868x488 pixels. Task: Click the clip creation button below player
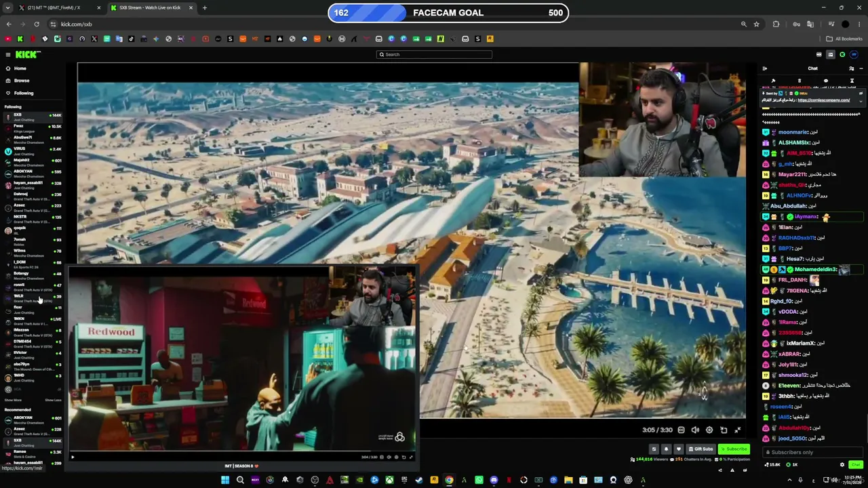click(x=654, y=449)
